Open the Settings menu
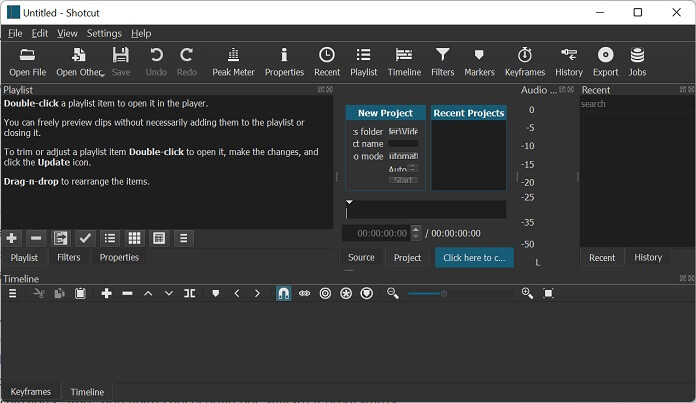Screen dimensions: 696x403 tap(103, 33)
